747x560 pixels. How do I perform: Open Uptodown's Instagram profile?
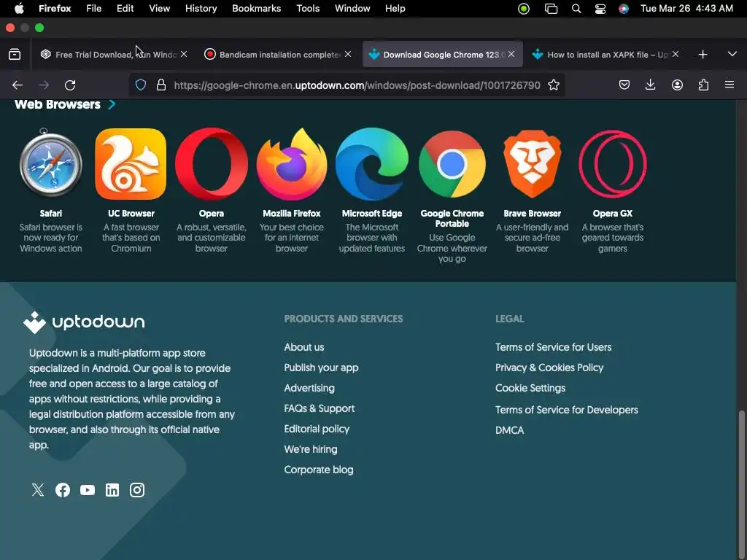pyautogui.click(x=136, y=489)
